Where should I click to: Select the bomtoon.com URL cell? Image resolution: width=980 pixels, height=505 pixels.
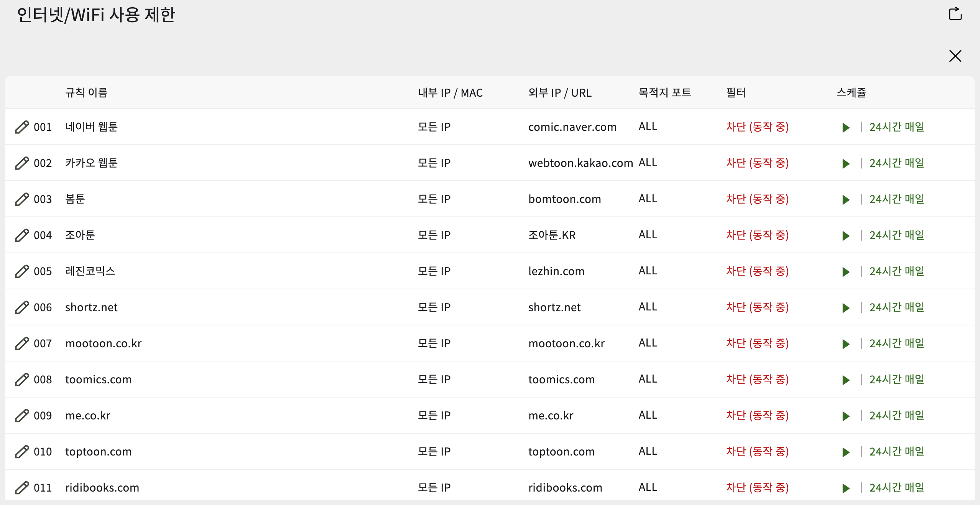click(x=564, y=199)
